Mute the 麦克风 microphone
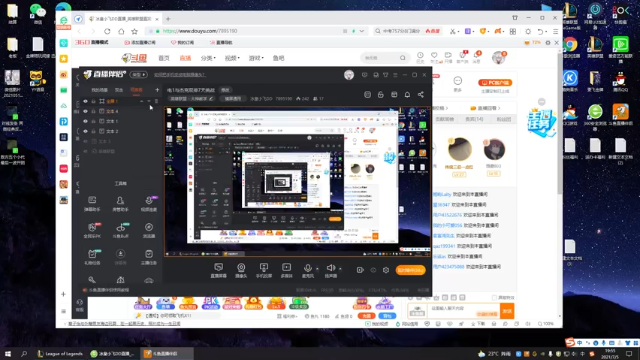Image resolution: width=640 pixels, height=360 pixels. (x=308, y=270)
